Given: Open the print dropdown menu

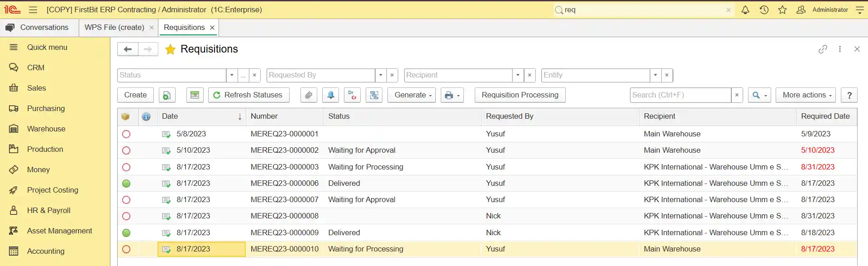Looking at the screenshot, I should tap(452, 95).
